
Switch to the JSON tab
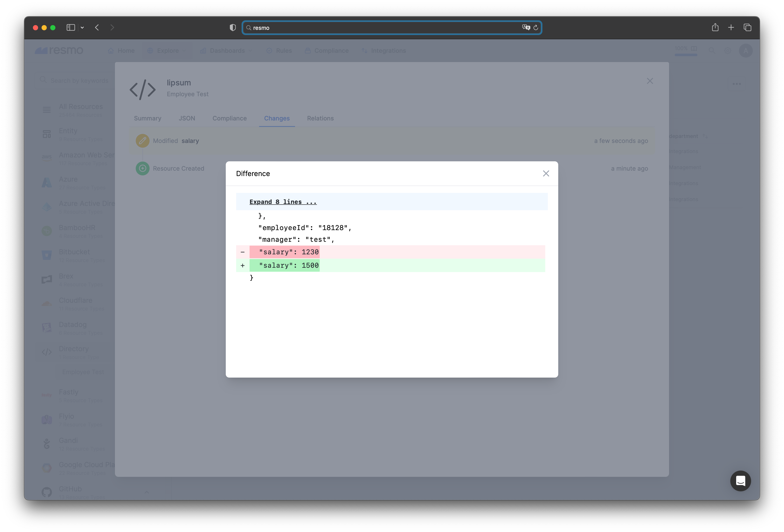pyautogui.click(x=187, y=118)
